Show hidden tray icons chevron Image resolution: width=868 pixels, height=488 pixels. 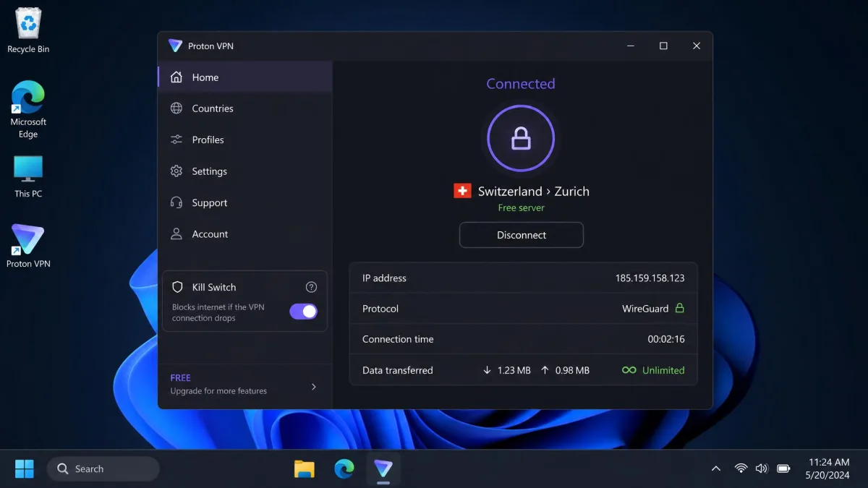click(716, 468)
